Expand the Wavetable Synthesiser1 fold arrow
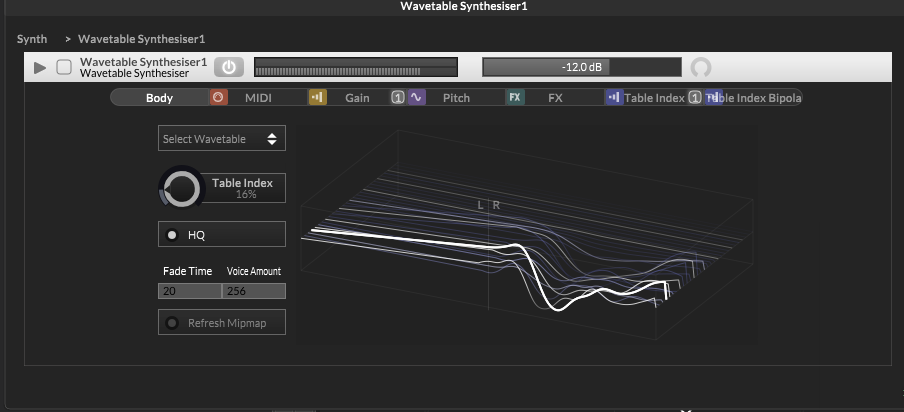This screenshot has width=904, height=412. (40, 67)
